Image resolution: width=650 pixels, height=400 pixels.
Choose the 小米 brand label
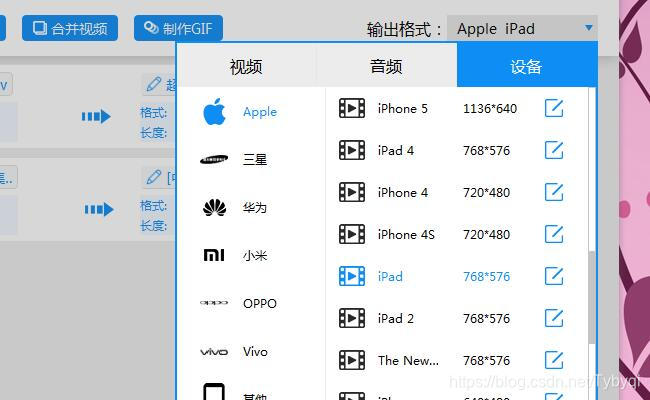(255, 255)
